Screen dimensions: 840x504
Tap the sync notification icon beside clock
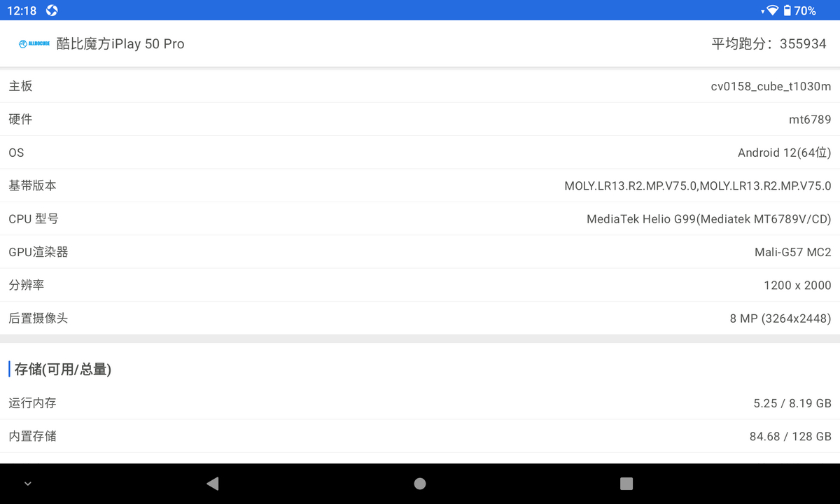52,10
